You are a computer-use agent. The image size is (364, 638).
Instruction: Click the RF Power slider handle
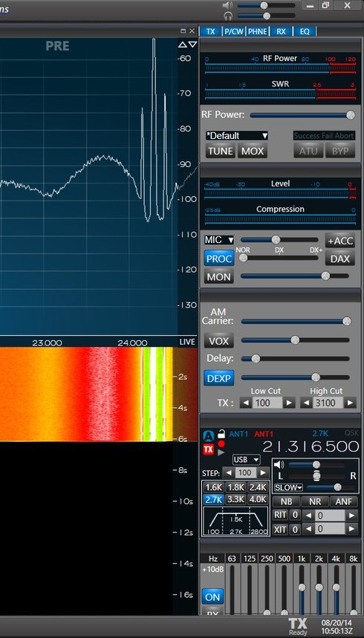[x=350, y=115]
